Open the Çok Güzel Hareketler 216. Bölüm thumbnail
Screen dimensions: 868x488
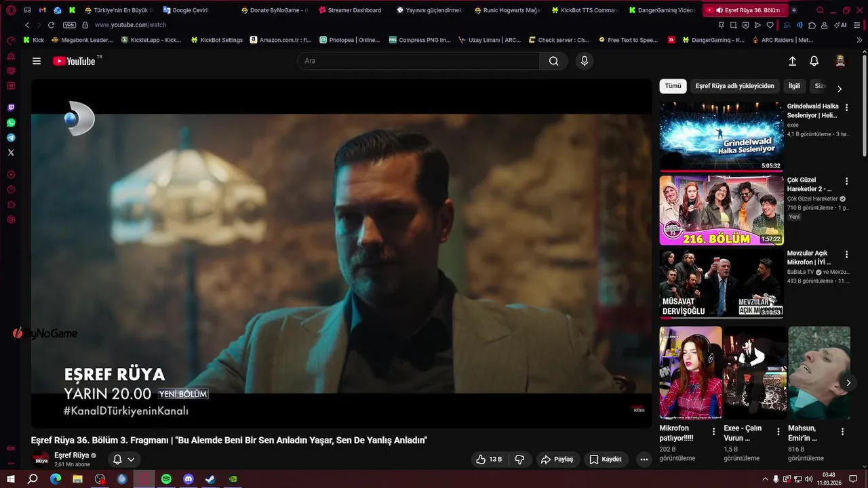(722, 210)
